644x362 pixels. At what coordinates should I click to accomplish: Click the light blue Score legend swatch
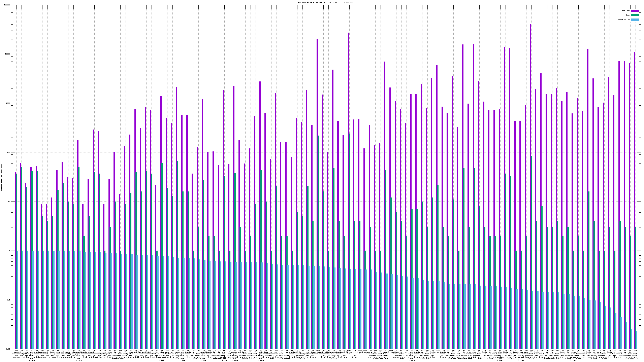click(635, 20)
